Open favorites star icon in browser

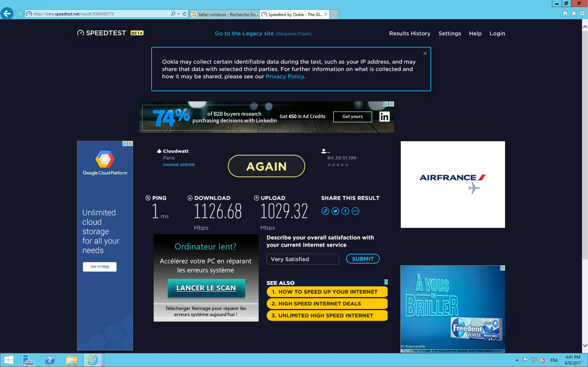574,14
